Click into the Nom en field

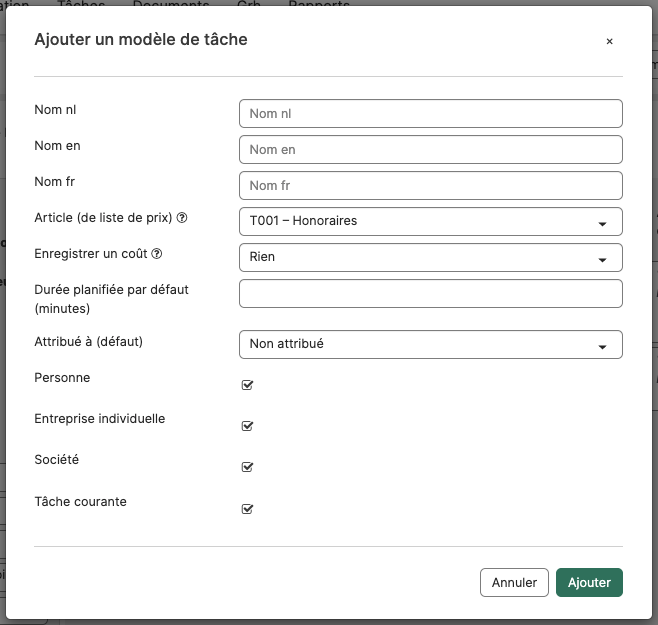click(x=431, y=149)
